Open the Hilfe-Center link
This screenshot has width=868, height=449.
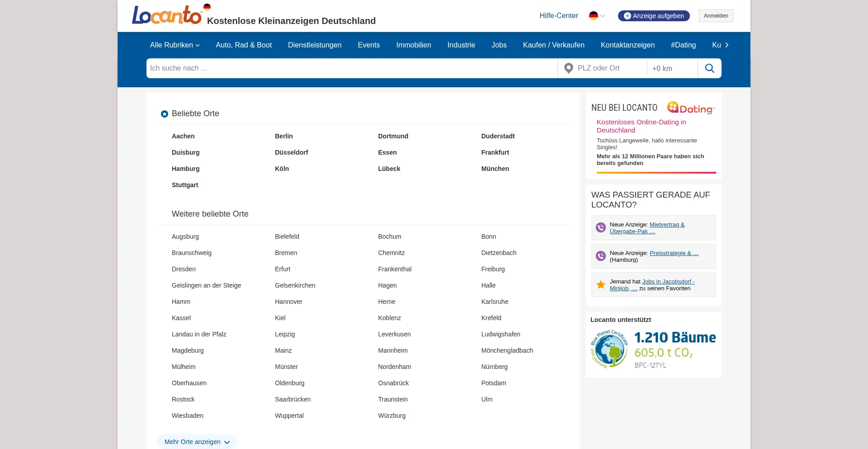(x=558, y=16)
